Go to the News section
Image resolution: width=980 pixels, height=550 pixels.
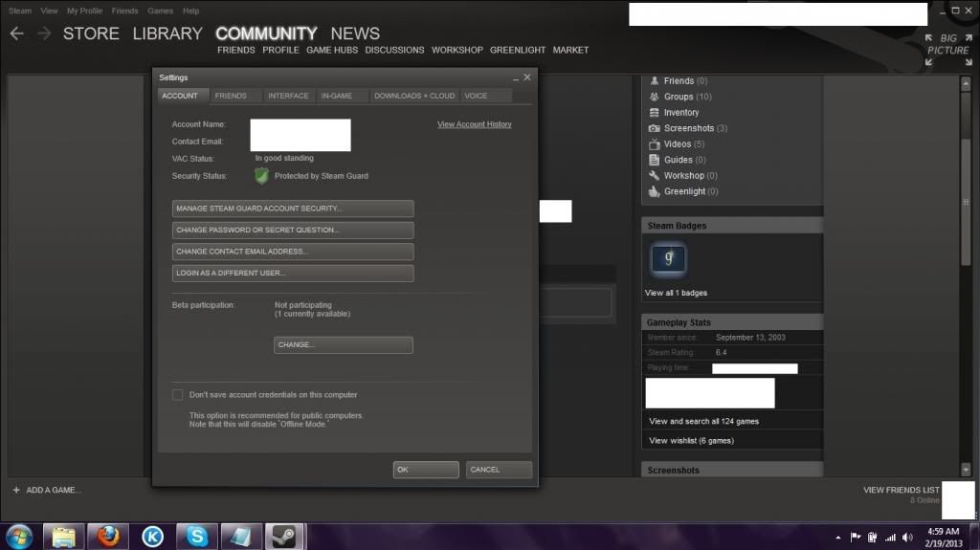355,33
